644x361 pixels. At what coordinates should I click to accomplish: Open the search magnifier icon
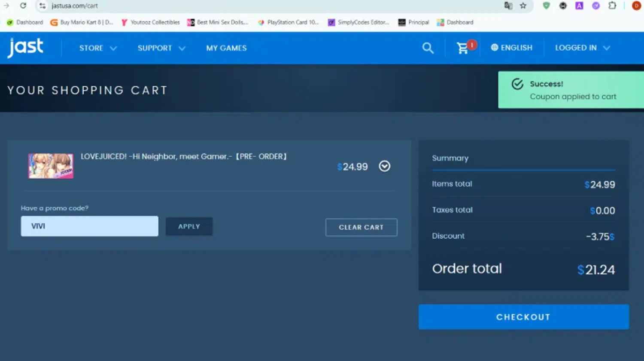428,48
